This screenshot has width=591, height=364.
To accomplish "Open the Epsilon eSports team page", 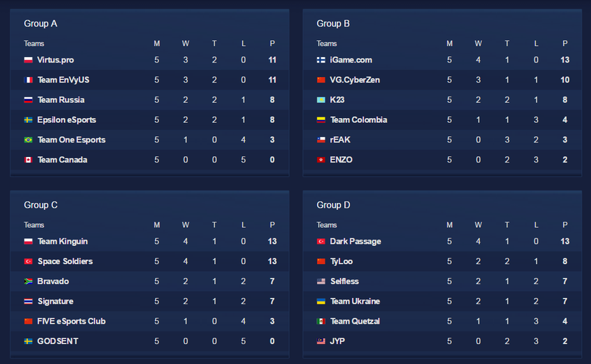I will pos(67,120).
